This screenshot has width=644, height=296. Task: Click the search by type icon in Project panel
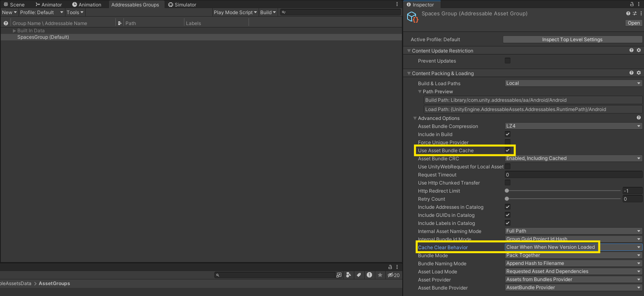[x=349, y=275]
